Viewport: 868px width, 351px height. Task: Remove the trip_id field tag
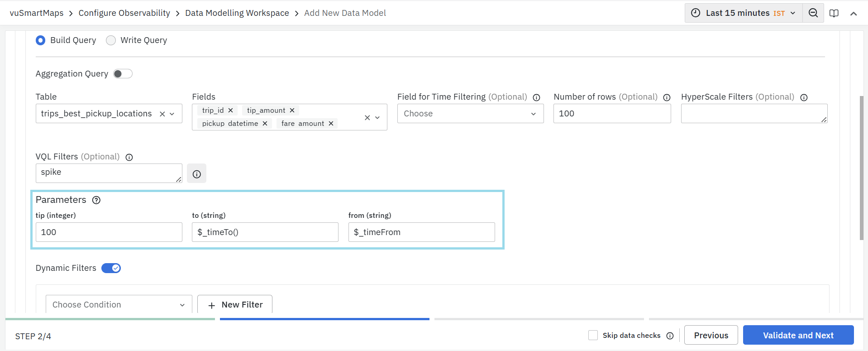[x=230, y=111]
